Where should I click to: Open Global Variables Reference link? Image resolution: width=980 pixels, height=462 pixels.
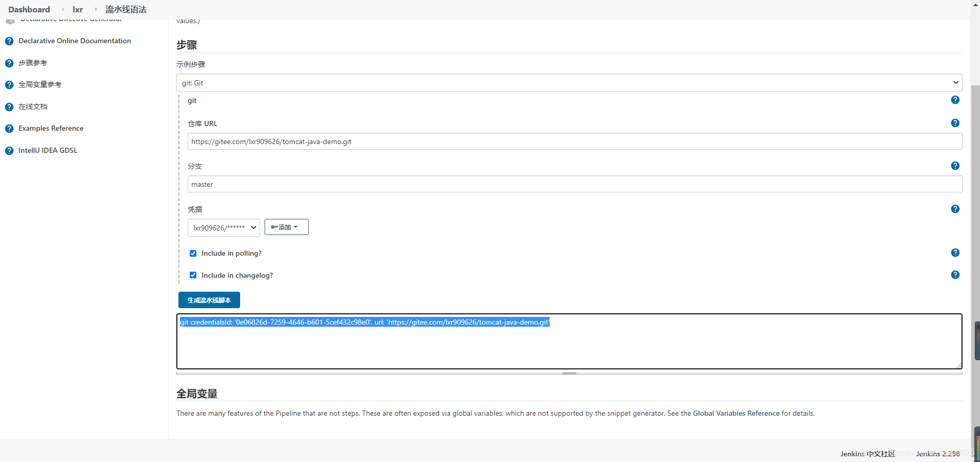tap(736, 413)
